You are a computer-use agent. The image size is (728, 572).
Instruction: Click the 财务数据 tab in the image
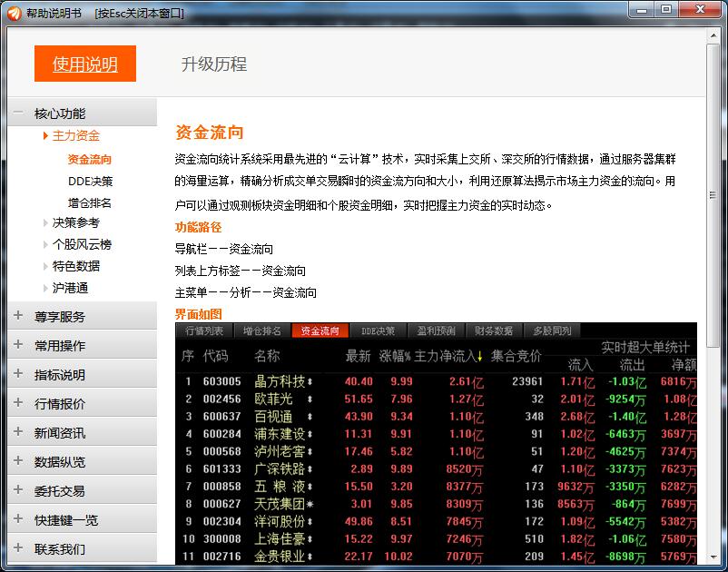[x=494, y=331]
